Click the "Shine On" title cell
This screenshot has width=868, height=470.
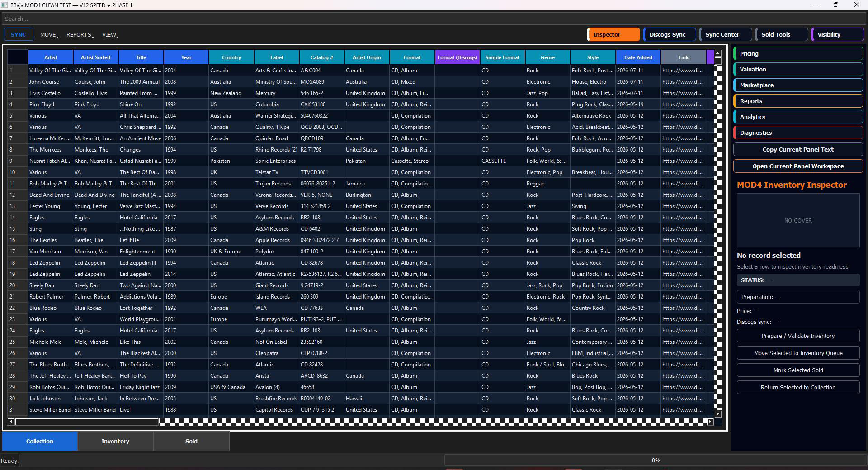[x=141, y=104]
